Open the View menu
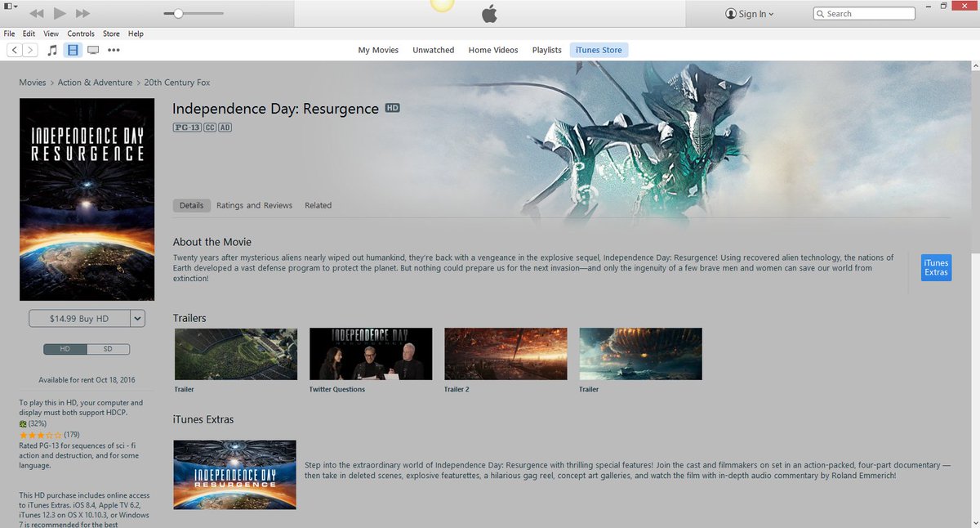Viewport: 980px width, 528px height. pyautogui.click(x=51, y=34)
